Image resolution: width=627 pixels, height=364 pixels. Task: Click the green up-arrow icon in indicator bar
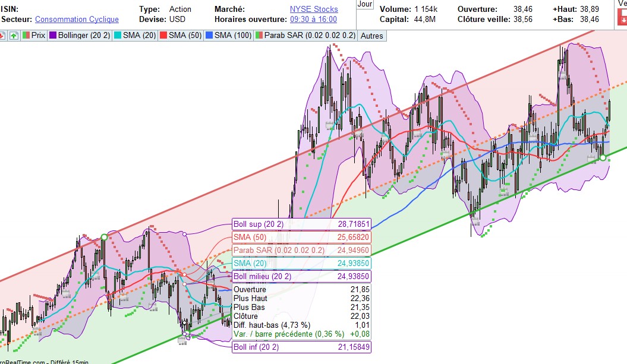[14, 36]
